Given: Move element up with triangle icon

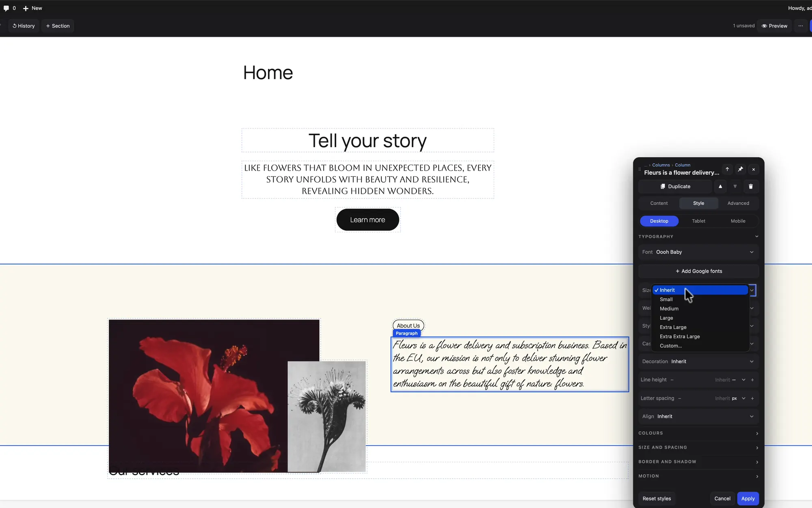Looking at the screenshot, I should click(x=720, y=187).
